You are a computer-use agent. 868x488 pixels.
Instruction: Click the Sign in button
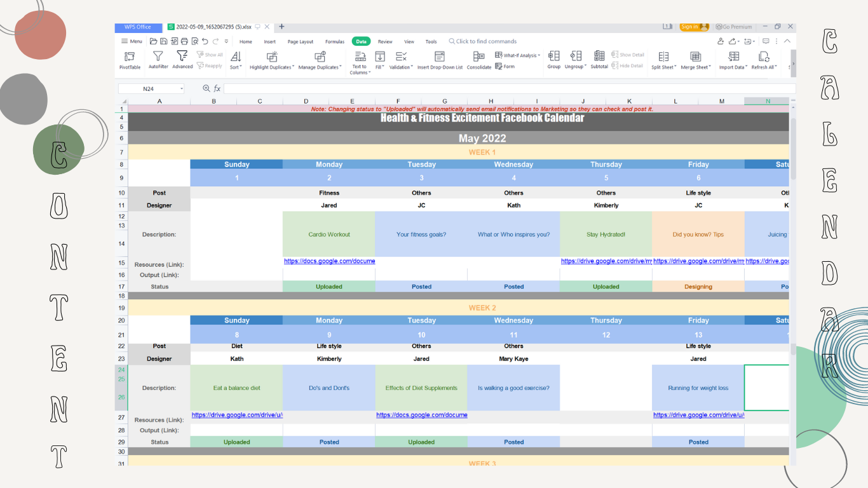point(694,27)
